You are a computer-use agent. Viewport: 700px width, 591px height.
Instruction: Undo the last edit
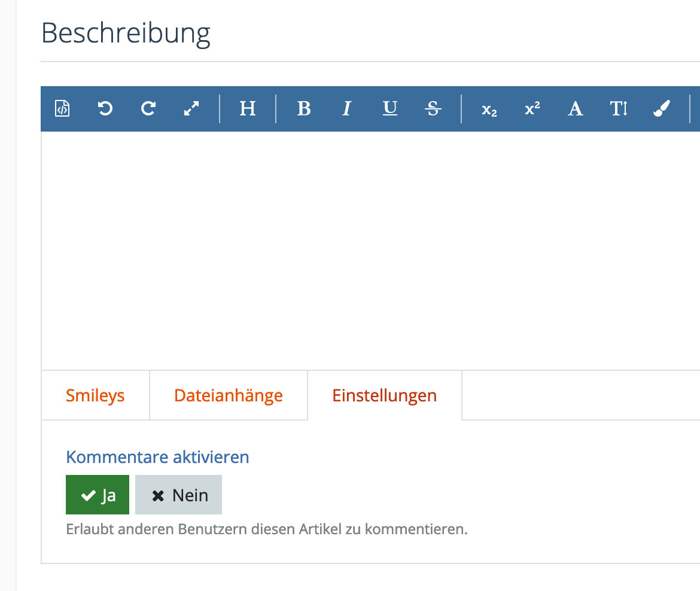(105, 109)
